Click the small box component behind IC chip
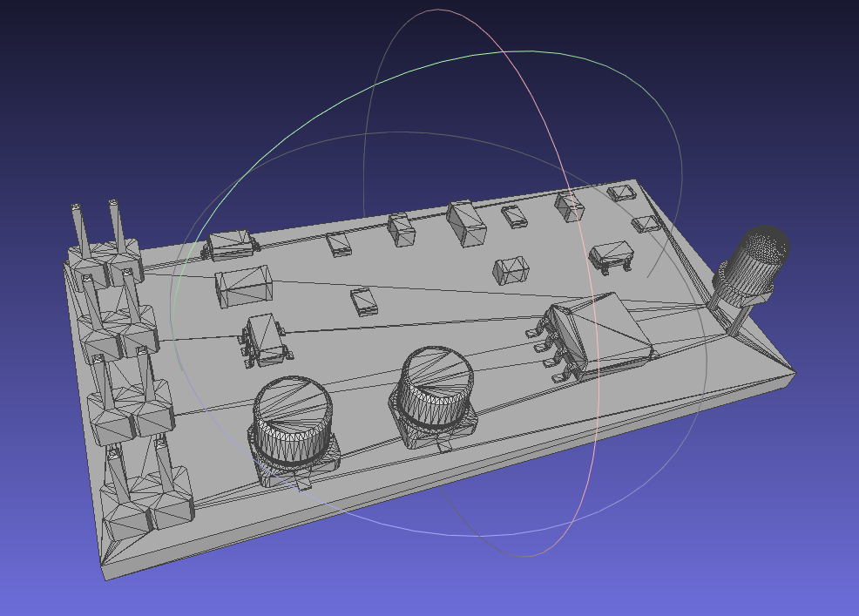859x616 pixels. tap(510, 270)
